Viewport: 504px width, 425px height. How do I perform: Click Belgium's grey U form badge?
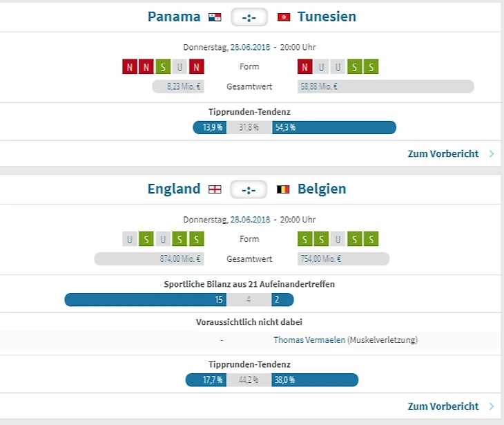(338, 239)
